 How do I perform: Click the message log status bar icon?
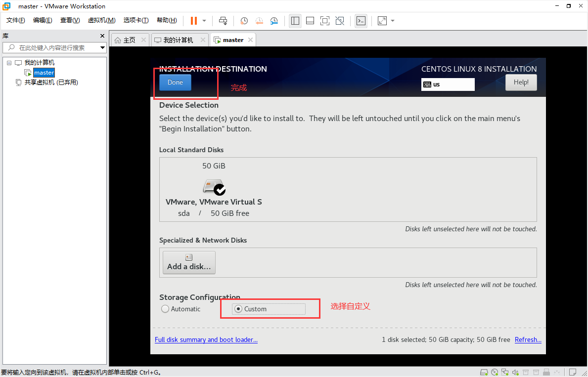[x=573, y=372]
